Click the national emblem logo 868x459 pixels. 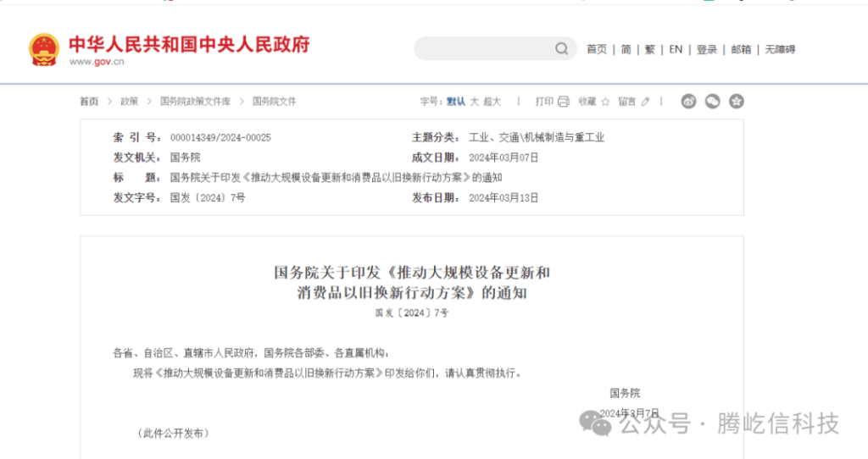point(43,49)
